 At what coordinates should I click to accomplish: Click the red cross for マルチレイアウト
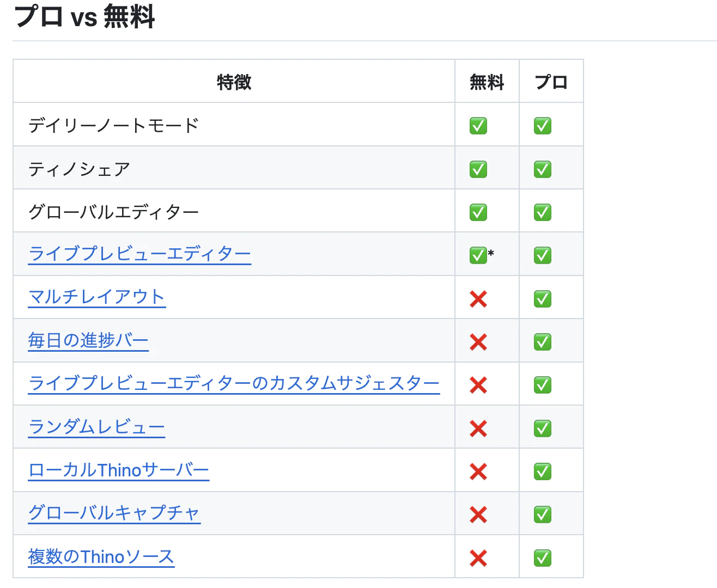[x=478, y=299]
